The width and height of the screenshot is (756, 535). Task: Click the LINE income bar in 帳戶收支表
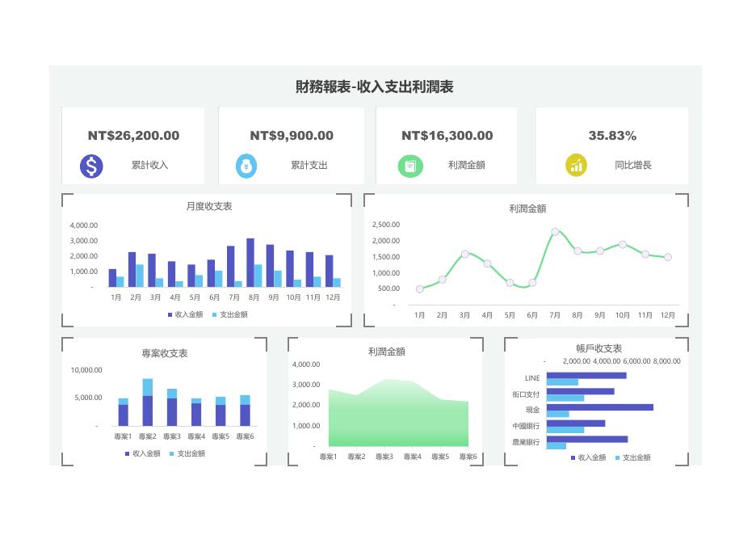click(x=586, y=375)
